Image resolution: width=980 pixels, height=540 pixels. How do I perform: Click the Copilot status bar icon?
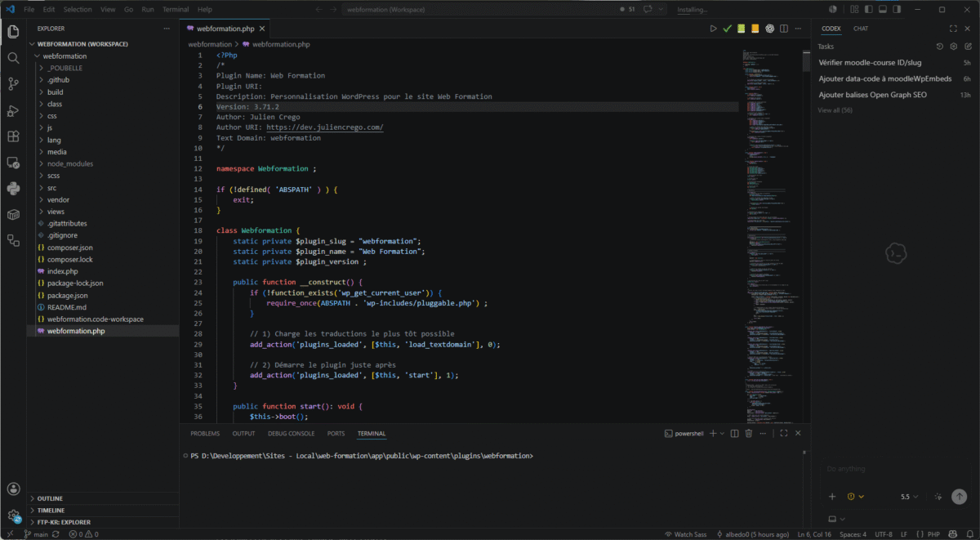point(952,534)
